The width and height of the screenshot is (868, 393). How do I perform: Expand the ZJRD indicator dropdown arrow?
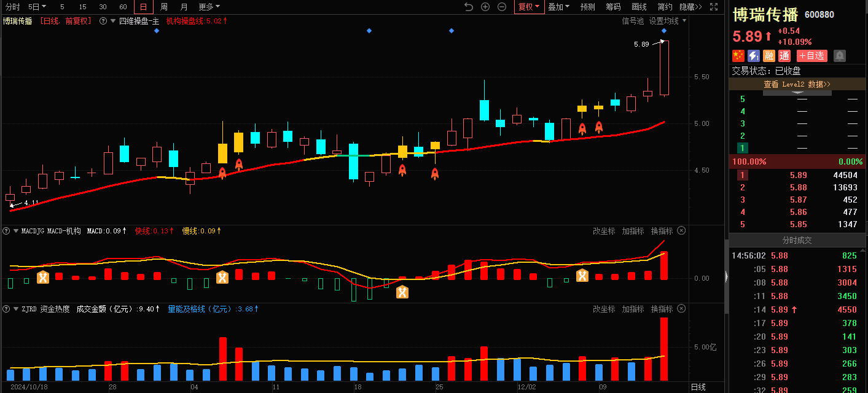pyautogui.click(x=15, y=309)
